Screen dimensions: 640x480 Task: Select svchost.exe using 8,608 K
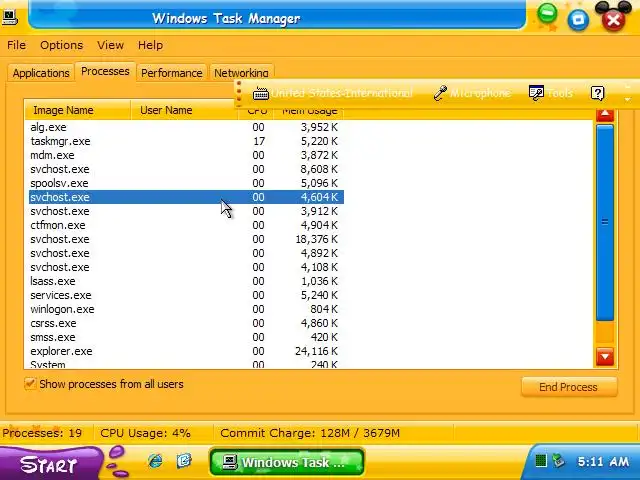tap(186, 169)
